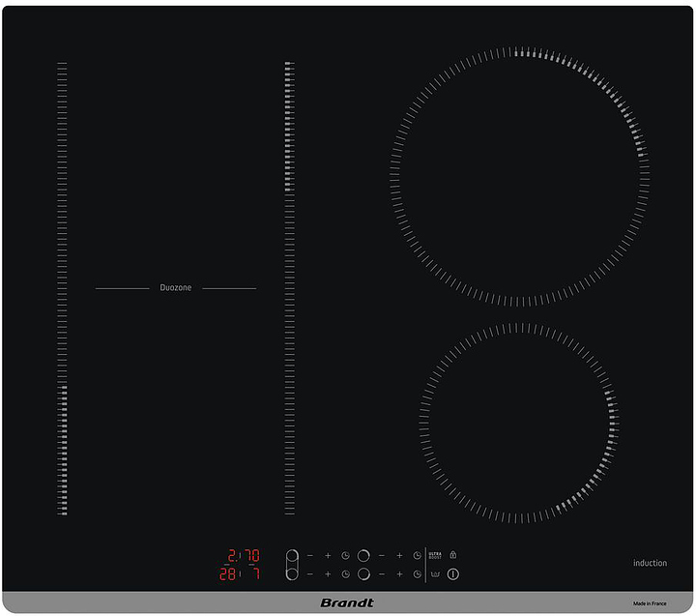Tap bottom-row timer clock next to keep-warm icon
The height and width of the screenshot is (616, 696).
tap(417, 574)
